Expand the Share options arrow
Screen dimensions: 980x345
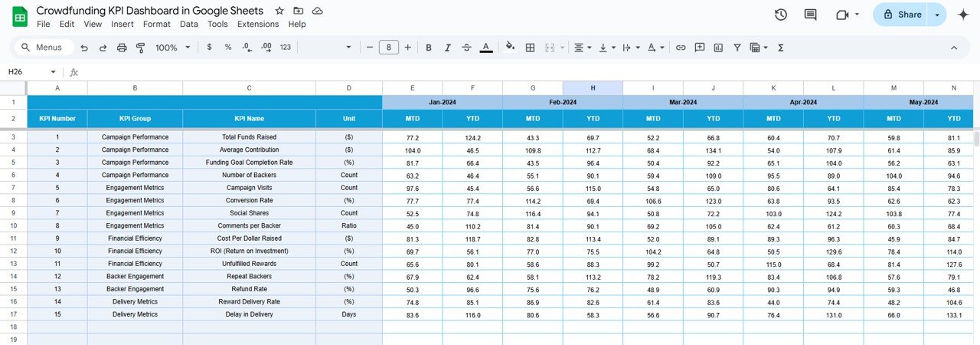click(x=937, y=15)
